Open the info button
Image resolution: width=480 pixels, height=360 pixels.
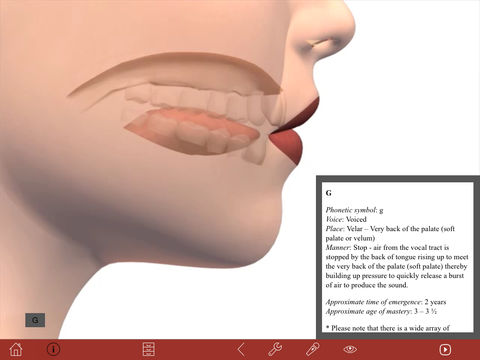point(53,349)
